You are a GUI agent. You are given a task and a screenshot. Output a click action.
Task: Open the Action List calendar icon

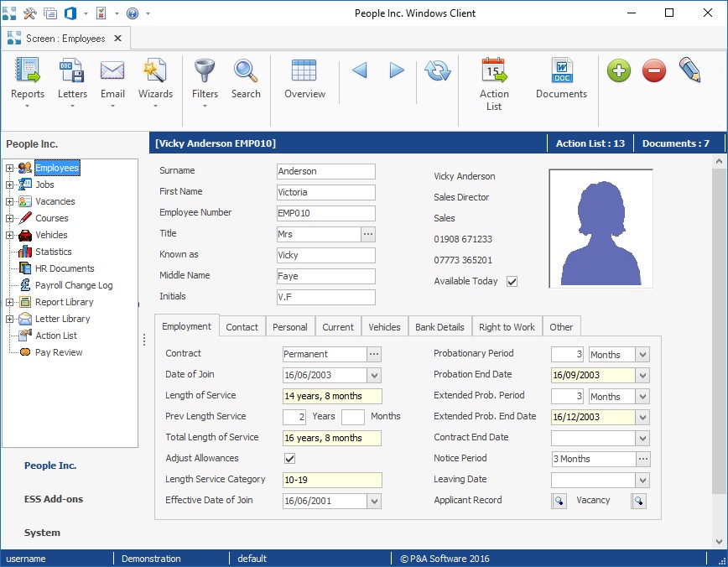pyautogui.click(x=494, y=70)
